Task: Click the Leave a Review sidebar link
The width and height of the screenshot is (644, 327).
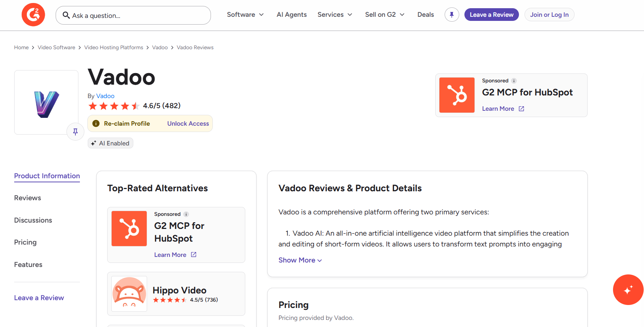Action: [x=39, y=298]
